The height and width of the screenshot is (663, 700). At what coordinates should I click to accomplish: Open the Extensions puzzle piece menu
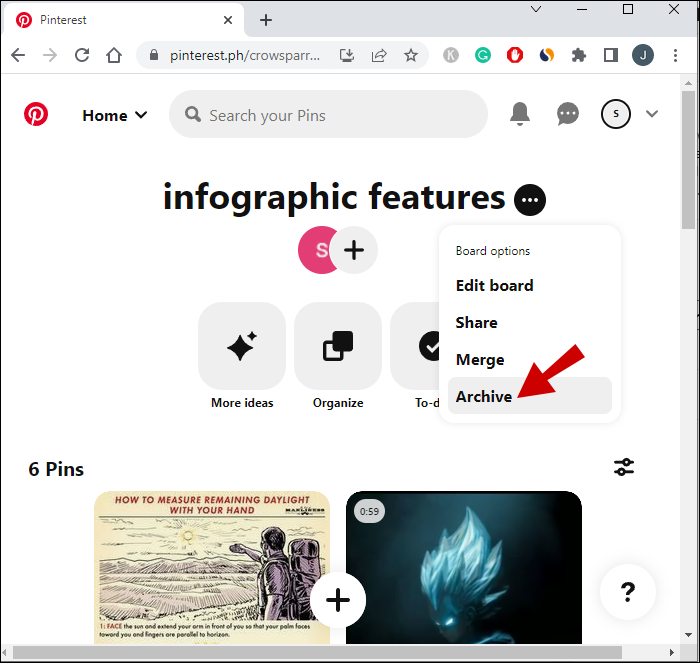point(579,55)
